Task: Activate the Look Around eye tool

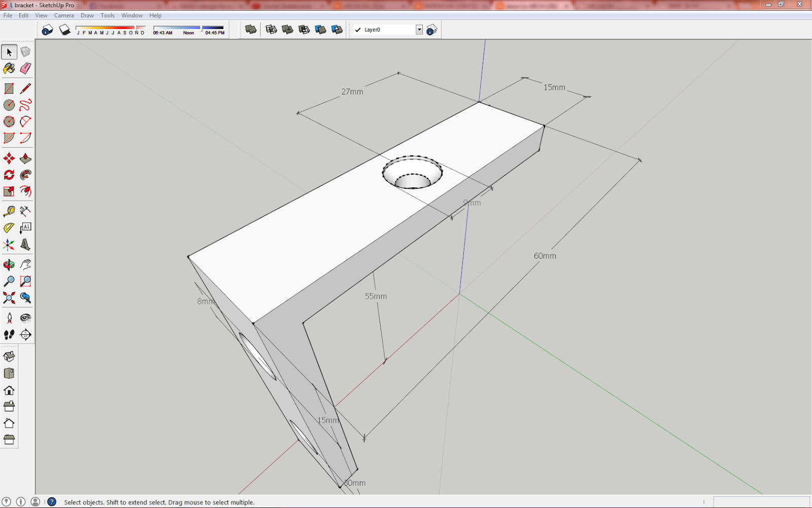Action: pos(25,318)
